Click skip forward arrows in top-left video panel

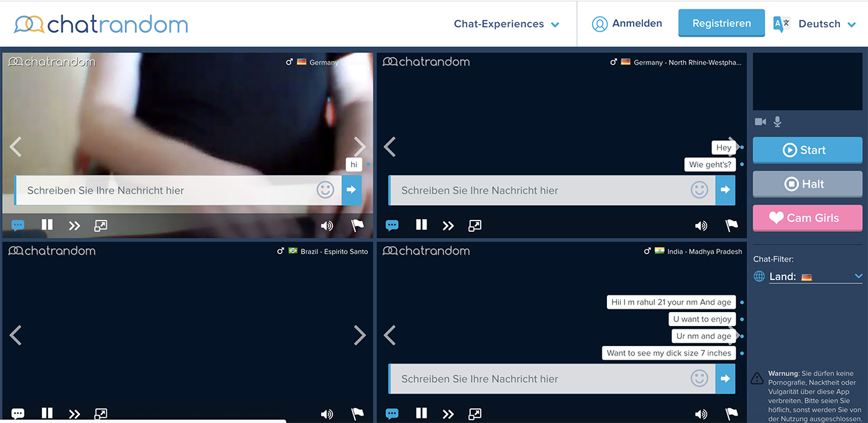click(74, 225)
